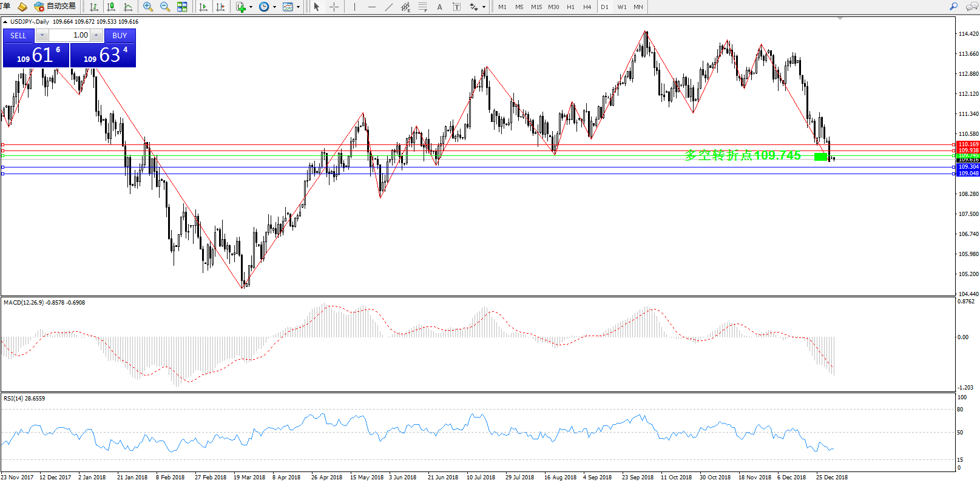Image resolution: width=980 pixels, height=483 pixels.
Task: Select the W1 timeframe
Action: pyautogui.click(x=621, y=7)
